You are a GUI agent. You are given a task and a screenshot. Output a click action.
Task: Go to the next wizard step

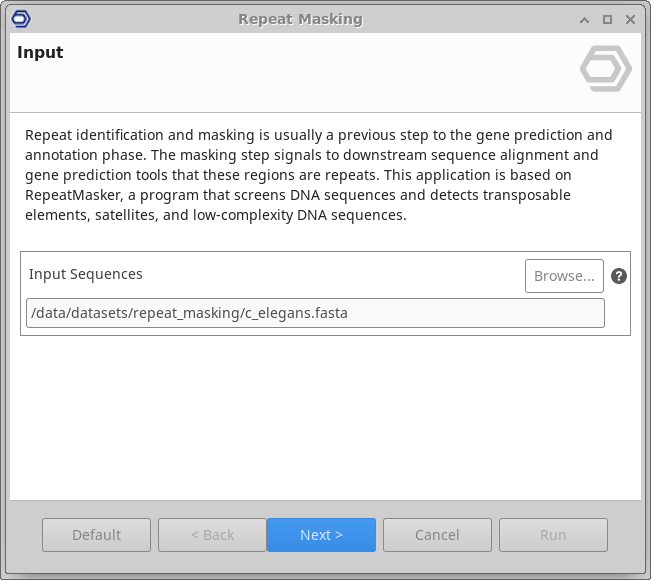pos(321,535)
